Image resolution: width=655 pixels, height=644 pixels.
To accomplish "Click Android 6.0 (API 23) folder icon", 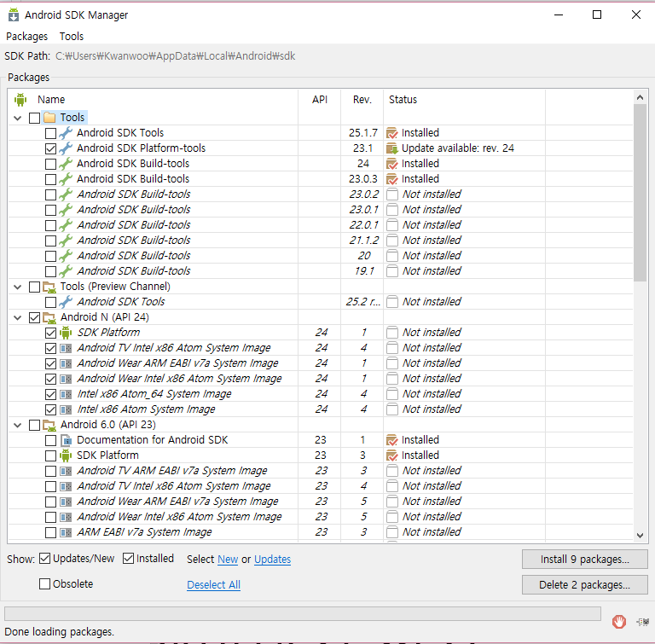I will click(49, 425).
